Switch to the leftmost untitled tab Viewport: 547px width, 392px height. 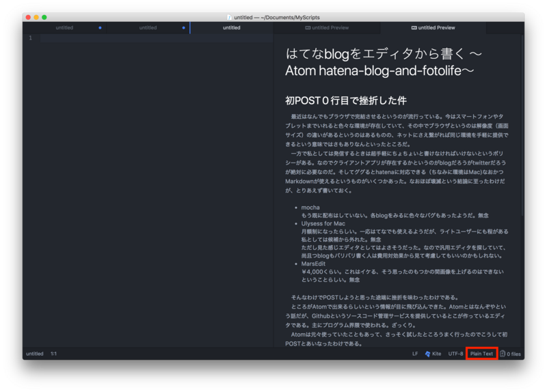coord(64,28)
